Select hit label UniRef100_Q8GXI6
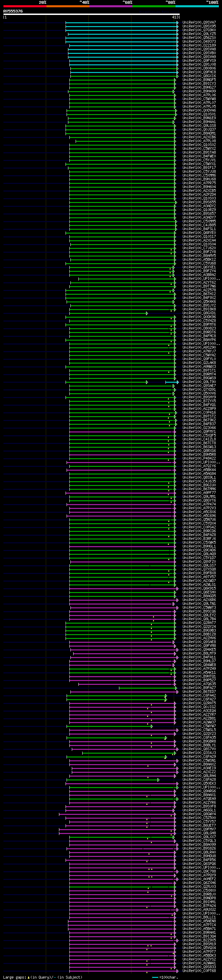 199,76
